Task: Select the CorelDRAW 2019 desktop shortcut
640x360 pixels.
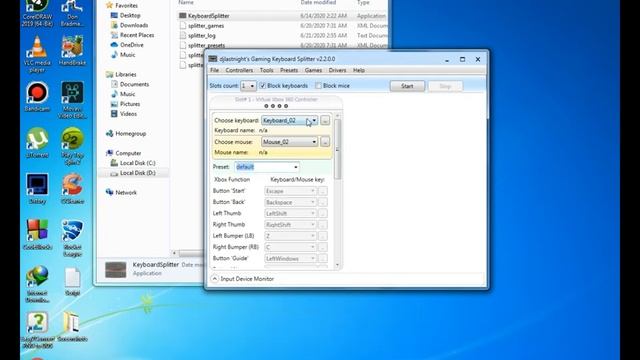Action: [x=37, y=13]
